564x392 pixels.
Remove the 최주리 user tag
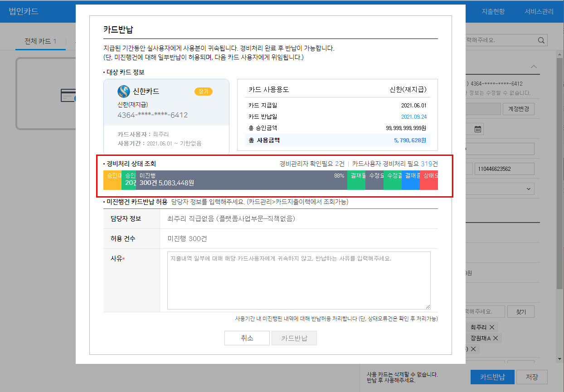click(491, 327)
